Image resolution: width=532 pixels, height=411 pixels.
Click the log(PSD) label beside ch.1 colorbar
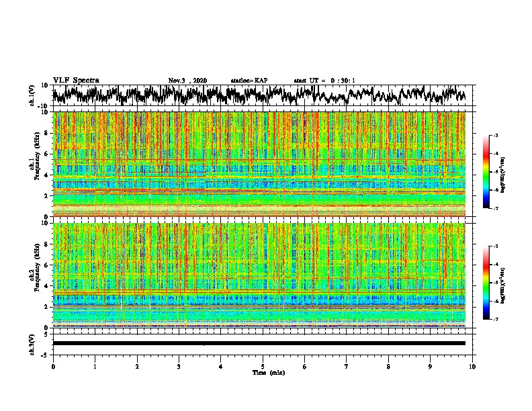(x=503, y=175)
